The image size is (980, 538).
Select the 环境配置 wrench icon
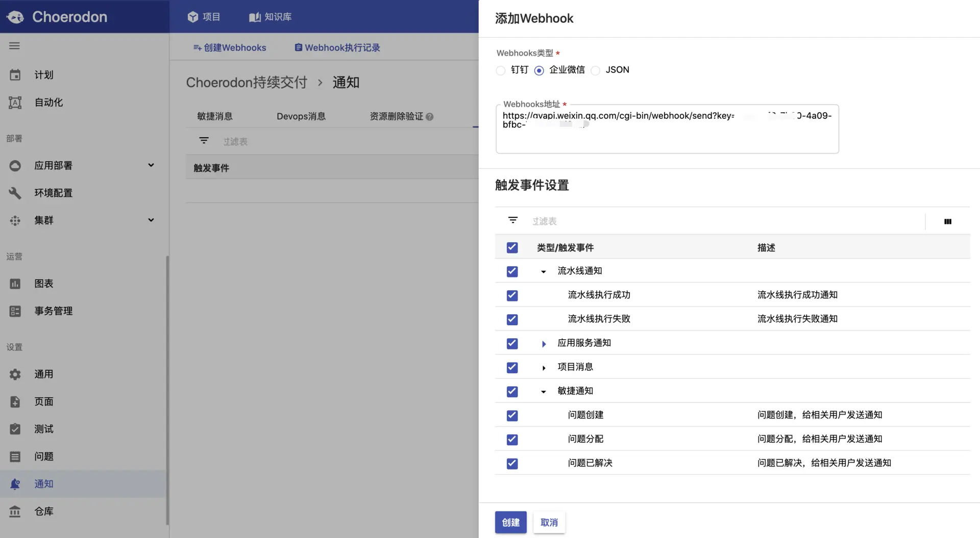(x=15, y=193)
